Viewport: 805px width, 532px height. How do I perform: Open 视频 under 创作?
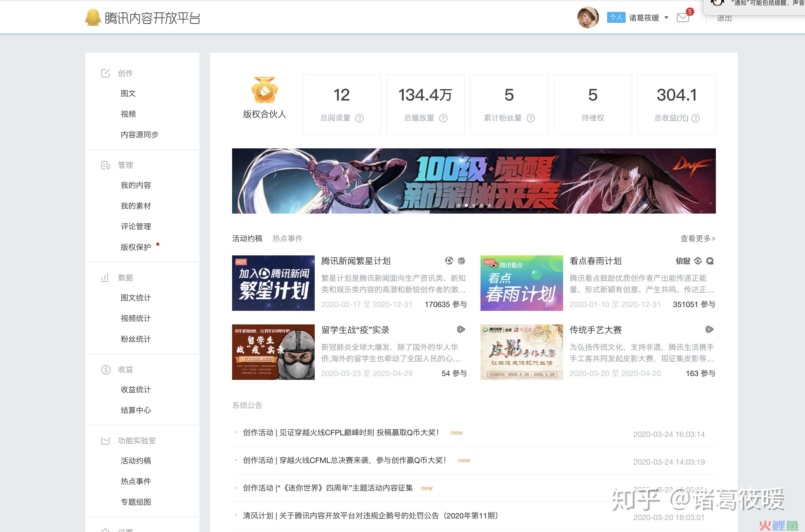click(x=128, y=114)
